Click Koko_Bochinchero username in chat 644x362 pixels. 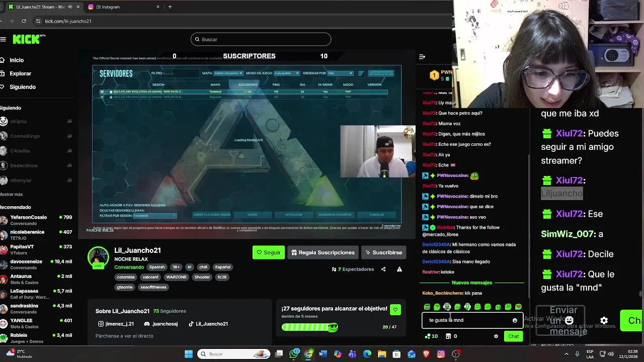pos(442,293)
